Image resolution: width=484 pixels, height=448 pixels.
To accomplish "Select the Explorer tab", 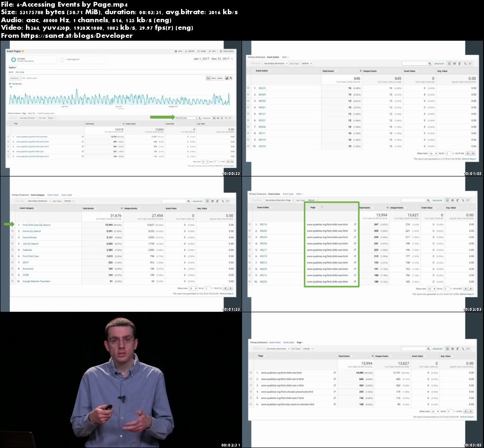I will (x=12, y=67).
